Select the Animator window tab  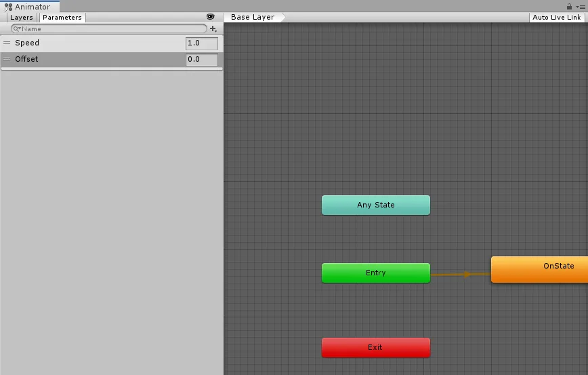(29, 6)
